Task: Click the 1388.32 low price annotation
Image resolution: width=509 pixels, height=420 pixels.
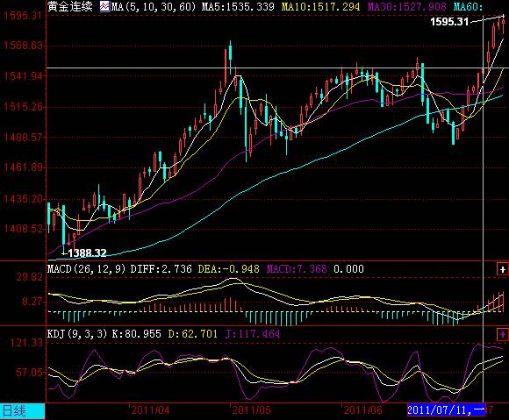Action: 87,253
